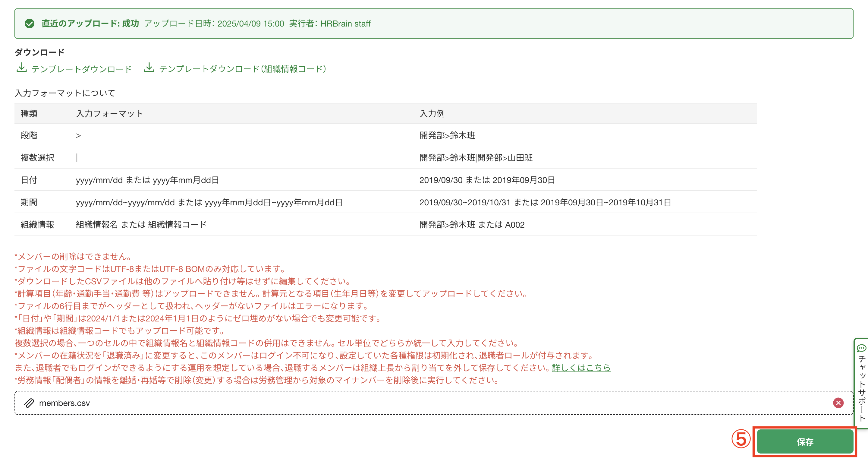
Task: Click the 種類 column header
Action: coord(29,114)
